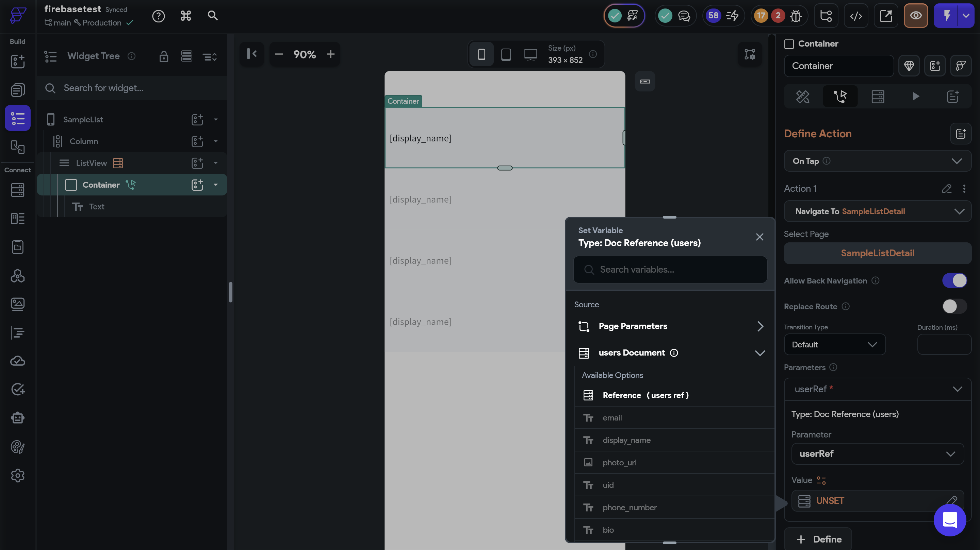Click the debug bug icon in toolbar
The image size is (980, 550).
[x=796, y=16]
